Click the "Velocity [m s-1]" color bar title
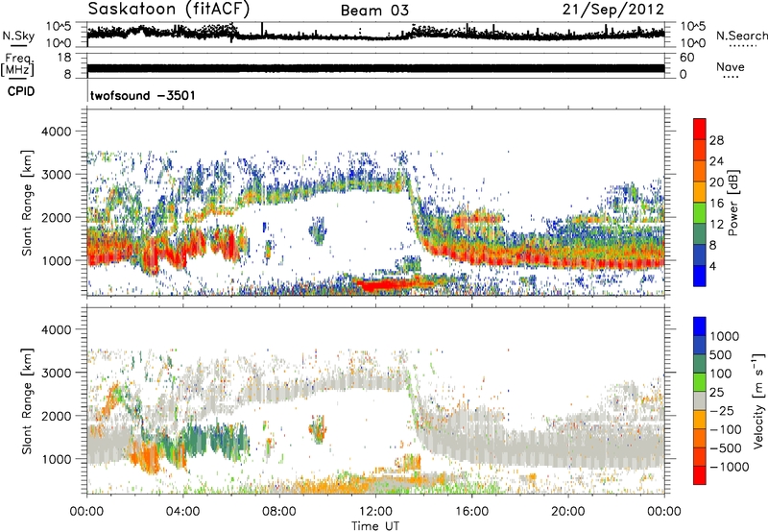 pos(758,400)
